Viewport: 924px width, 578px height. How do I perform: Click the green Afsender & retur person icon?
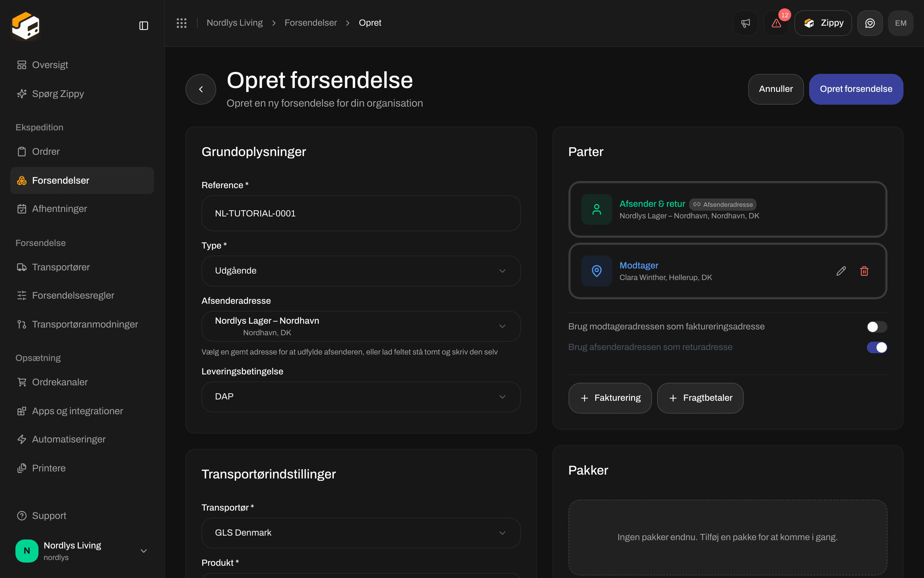(x=596, y=209)
